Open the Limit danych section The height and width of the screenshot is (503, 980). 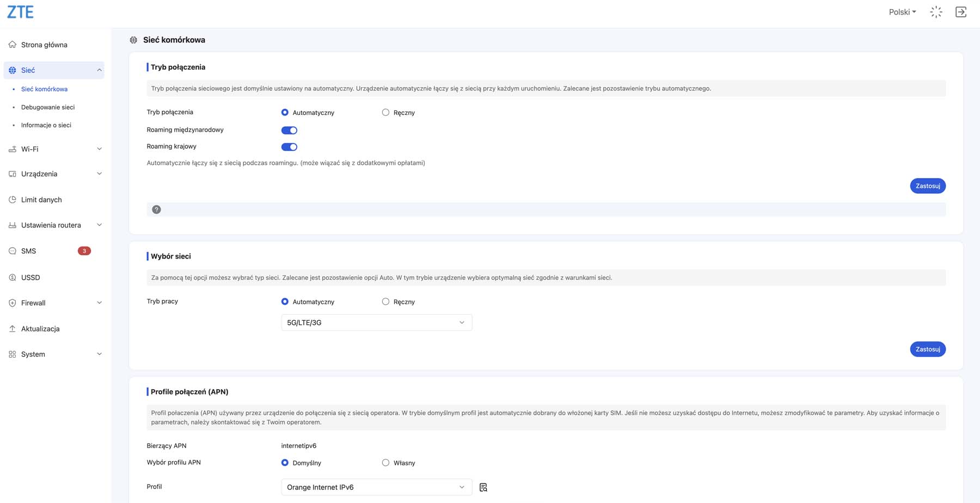[41, 200]
